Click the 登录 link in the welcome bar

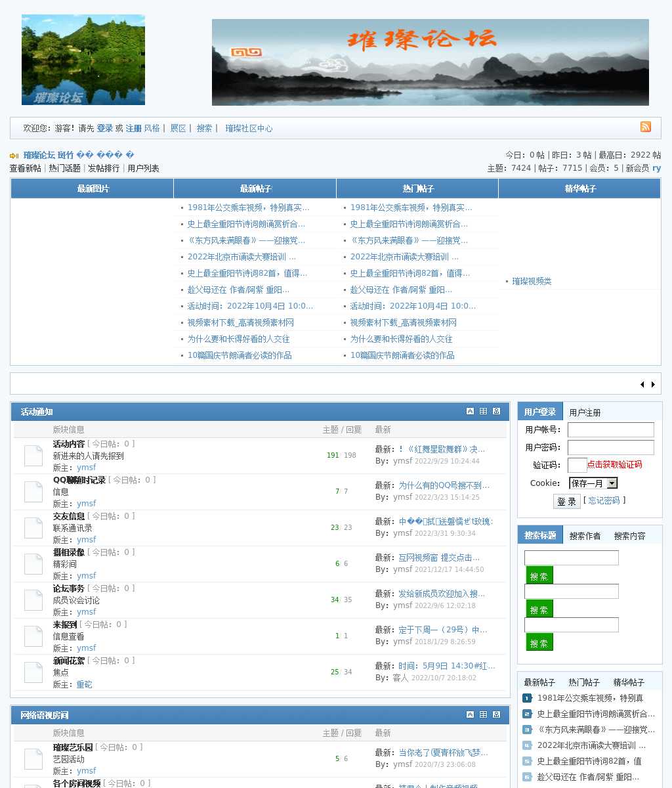coord(104,128)
